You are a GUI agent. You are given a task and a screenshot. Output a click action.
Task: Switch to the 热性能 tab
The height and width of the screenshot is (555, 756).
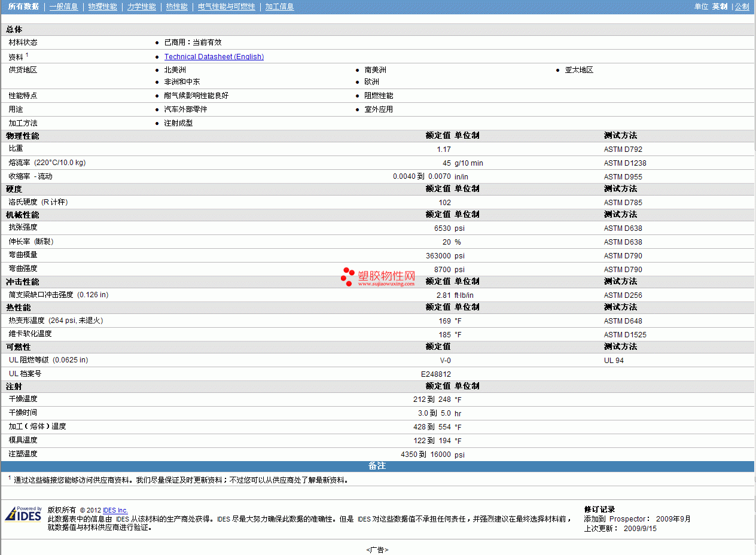[176, 7]
